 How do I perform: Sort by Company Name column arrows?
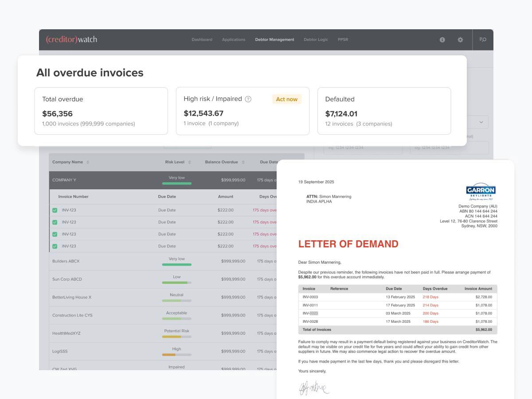pos(88,162)
